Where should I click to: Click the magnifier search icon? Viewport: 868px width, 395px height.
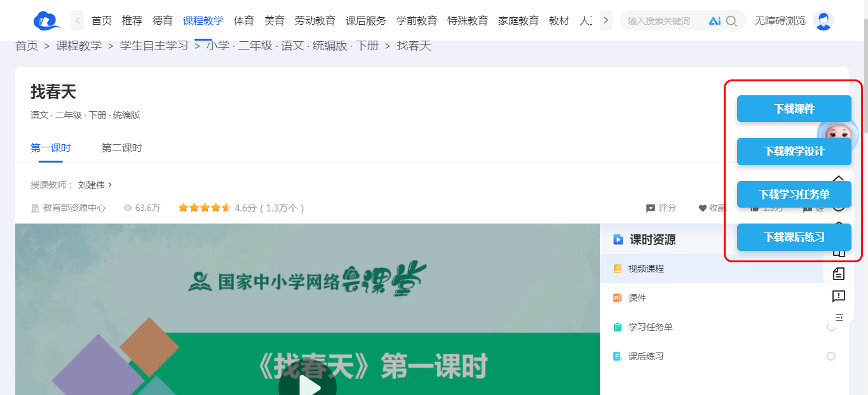tap(731, 21)
